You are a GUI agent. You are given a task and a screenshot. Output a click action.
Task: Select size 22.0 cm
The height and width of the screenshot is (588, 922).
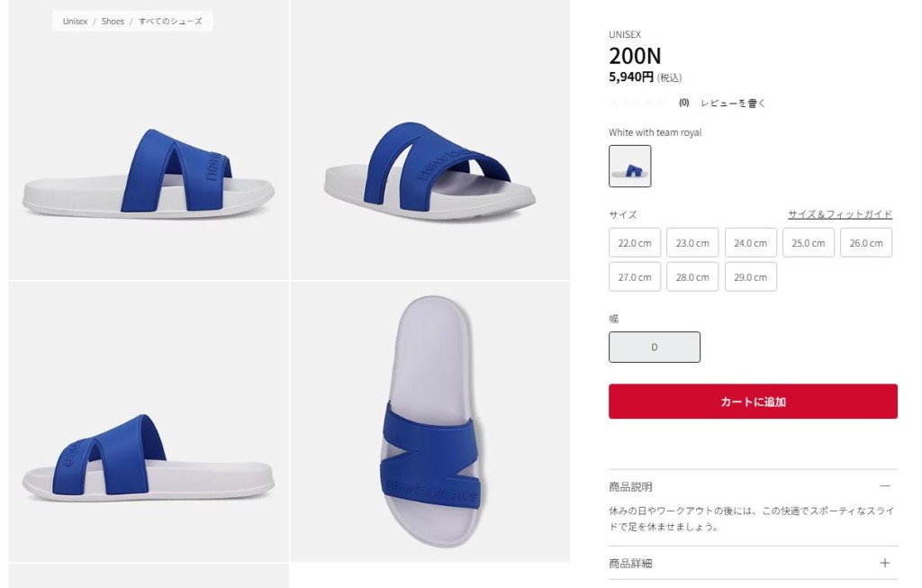click(x=635, y=243)
